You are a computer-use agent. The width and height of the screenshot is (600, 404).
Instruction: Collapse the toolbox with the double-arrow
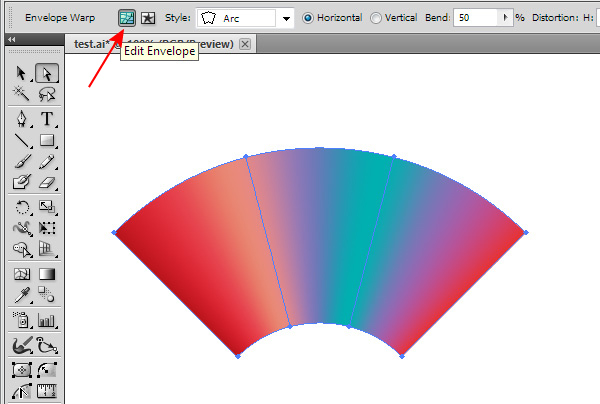[12, 39]
